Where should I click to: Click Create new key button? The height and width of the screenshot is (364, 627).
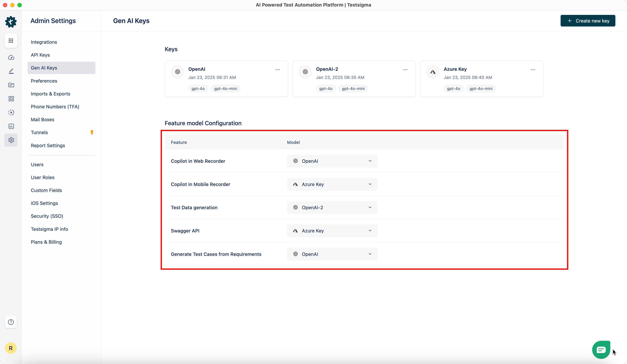[x=588, y=21]
